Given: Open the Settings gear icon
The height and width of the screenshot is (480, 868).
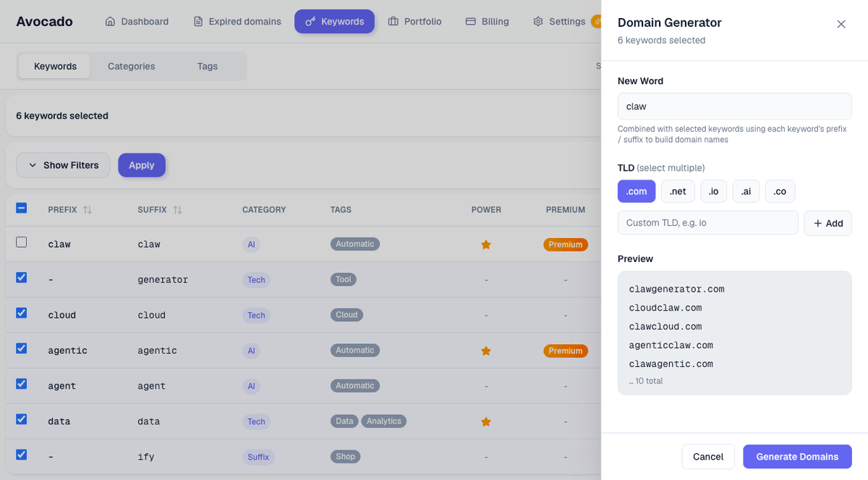Looking at the screenshot, I should pyautogui.click(x=538, y=22).
